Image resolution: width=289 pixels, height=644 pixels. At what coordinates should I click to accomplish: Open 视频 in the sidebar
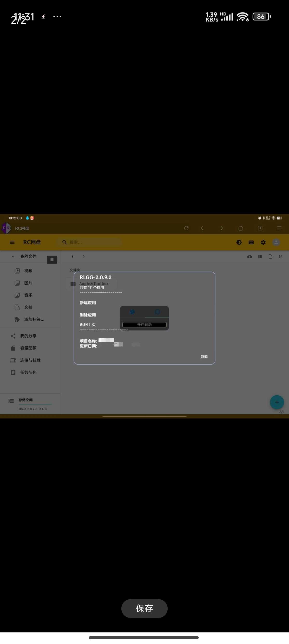[x=28, y=271]
